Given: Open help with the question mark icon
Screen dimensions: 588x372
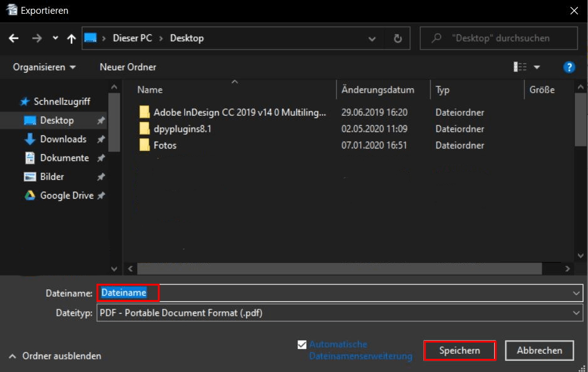Looking at the screenshot, I should click(x=569, y=67).
